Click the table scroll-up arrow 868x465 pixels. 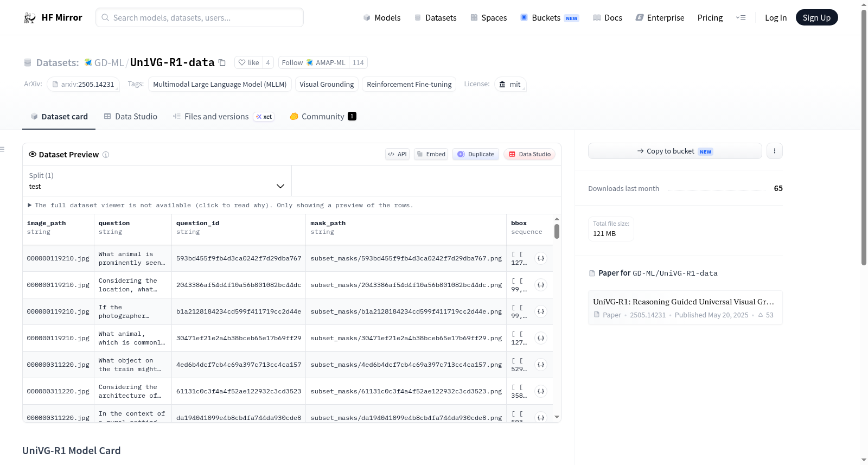557,219
